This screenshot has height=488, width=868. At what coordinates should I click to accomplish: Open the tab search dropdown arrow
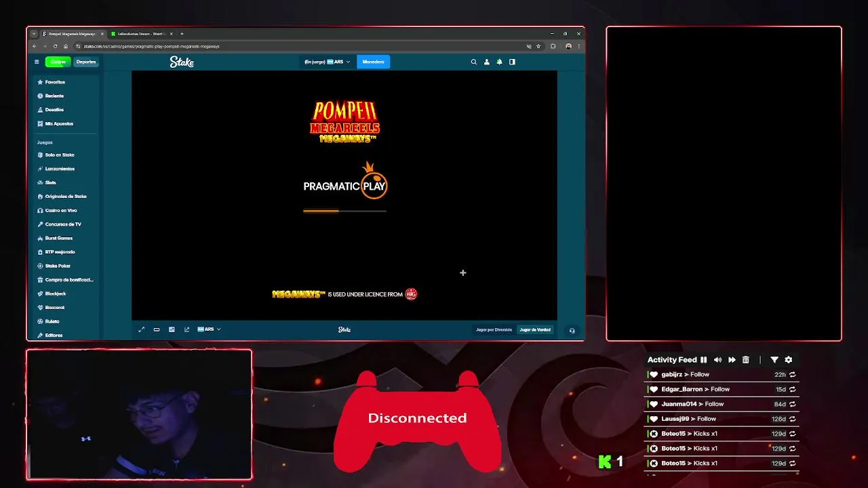click(34, 34)
